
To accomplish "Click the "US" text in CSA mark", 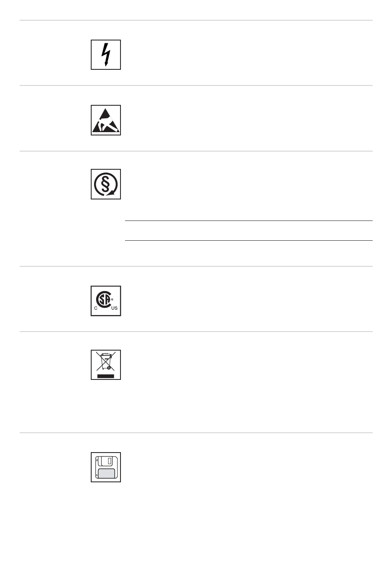I will coord(114,309).
